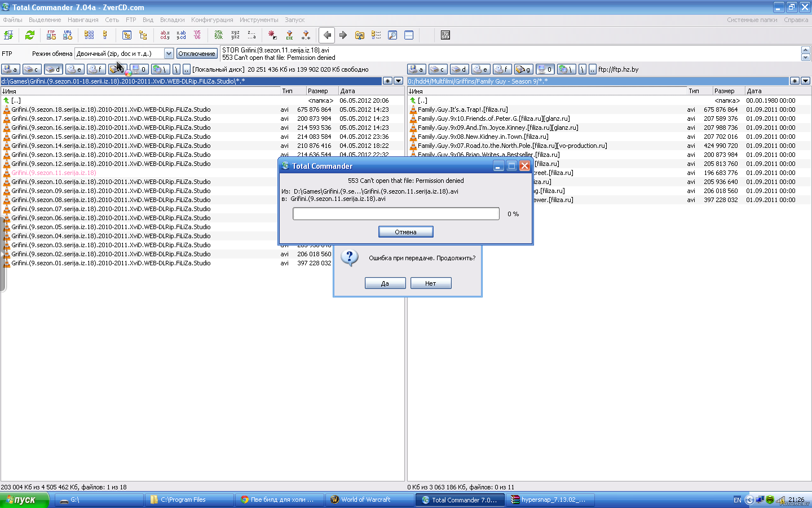
Task: Click the xyz toolbar icon
Action: (235, 35)
